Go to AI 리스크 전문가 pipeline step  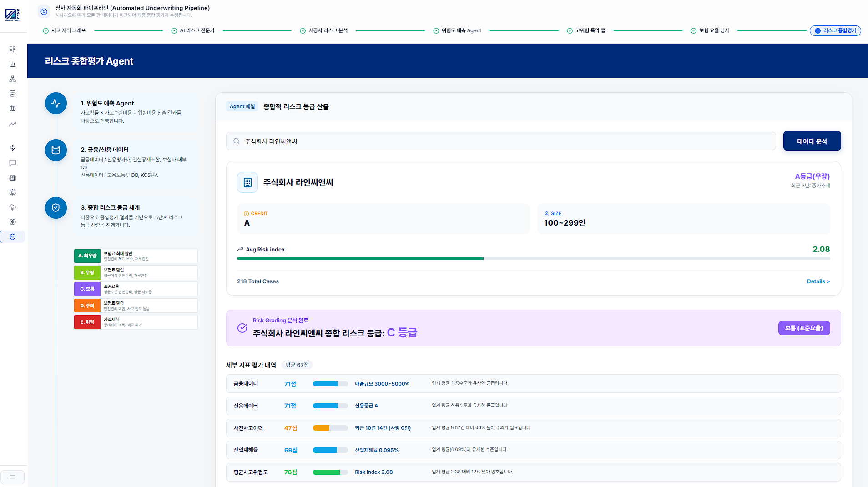(x=193, y=30)
